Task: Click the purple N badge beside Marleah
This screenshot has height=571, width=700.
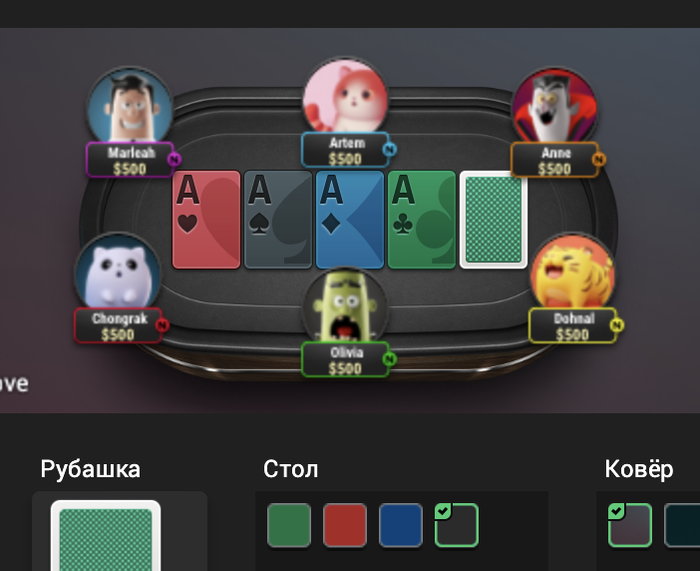Action: click(174, 159)
